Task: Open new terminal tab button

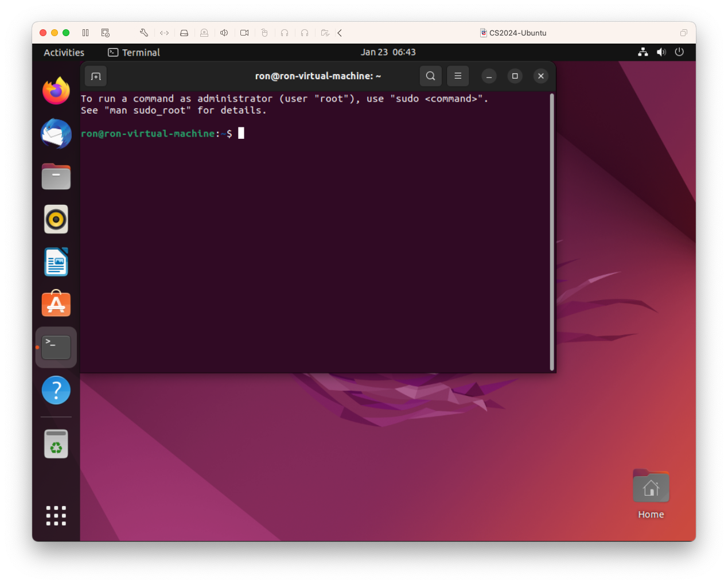Action: tap(96, 76)
